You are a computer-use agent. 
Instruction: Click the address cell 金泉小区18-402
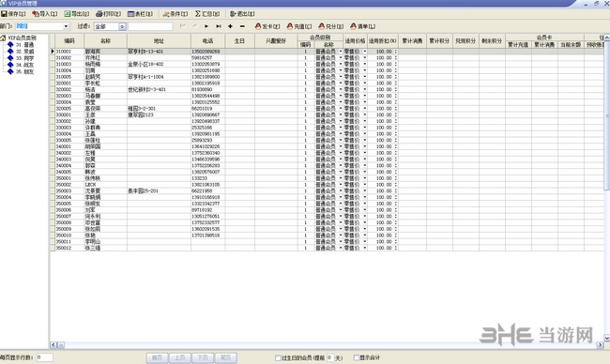point(159,64)
